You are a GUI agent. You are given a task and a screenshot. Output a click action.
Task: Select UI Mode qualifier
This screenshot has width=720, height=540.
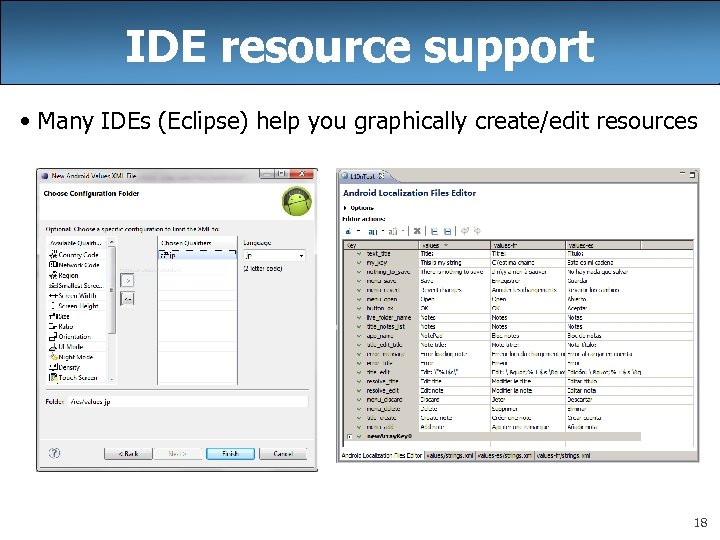point(77,347)
